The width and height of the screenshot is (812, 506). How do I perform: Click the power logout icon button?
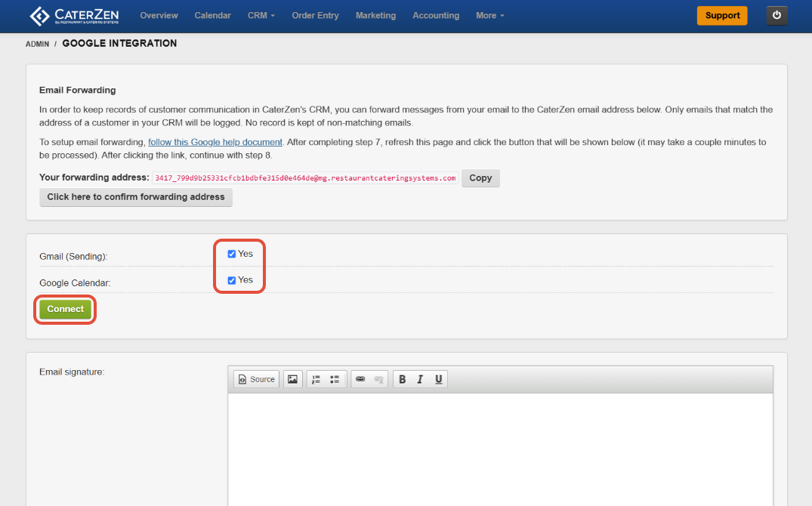(x=776, y=16)
